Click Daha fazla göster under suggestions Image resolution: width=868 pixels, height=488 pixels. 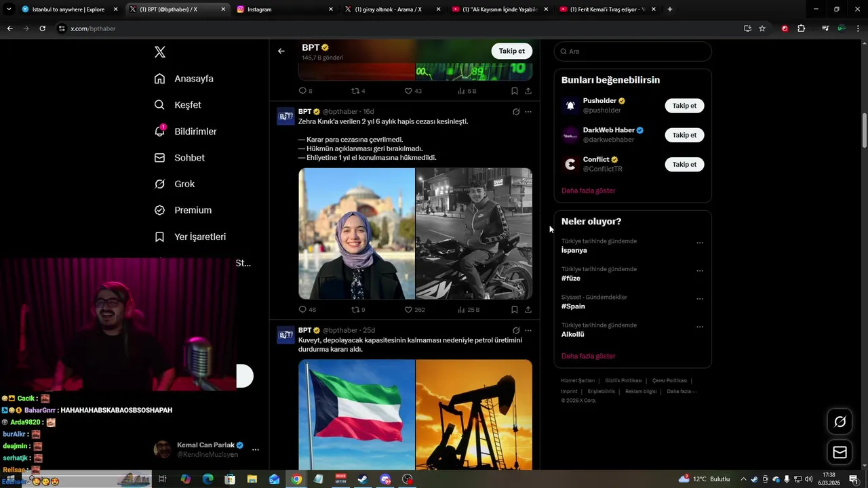[x=589, y=191]
